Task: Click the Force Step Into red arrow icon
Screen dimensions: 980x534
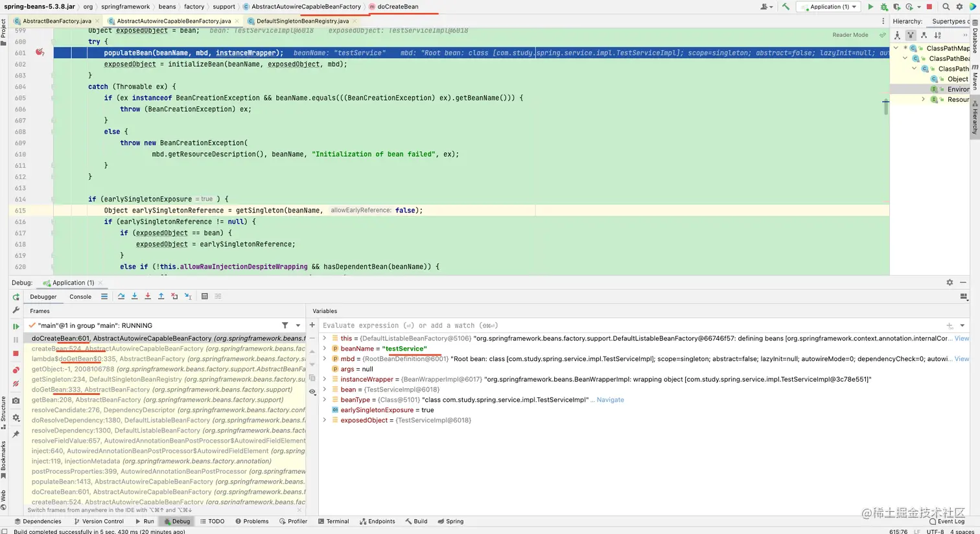Action: tap(148, 296)
